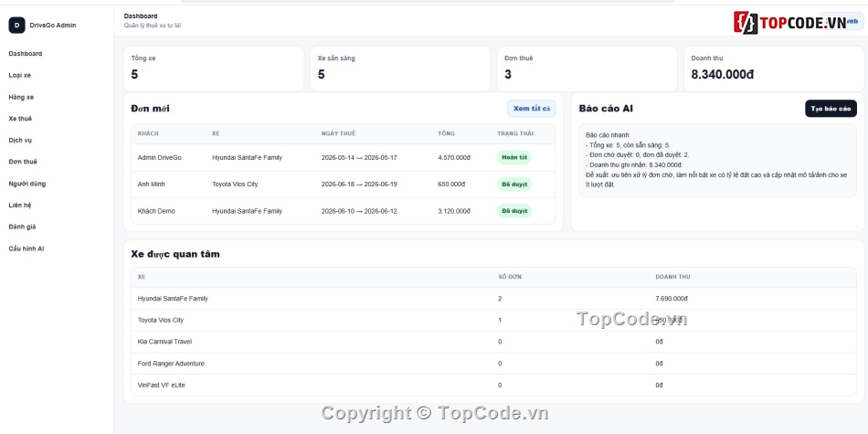This screenshot has height=434, width=868.
Task: Select customer Anh Minh cell
Action: pos(151,184)
